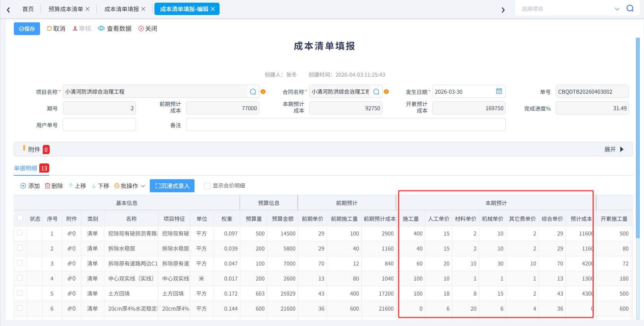Click 查看数据 to view data
644x326 pixels.
pos(115,29)
